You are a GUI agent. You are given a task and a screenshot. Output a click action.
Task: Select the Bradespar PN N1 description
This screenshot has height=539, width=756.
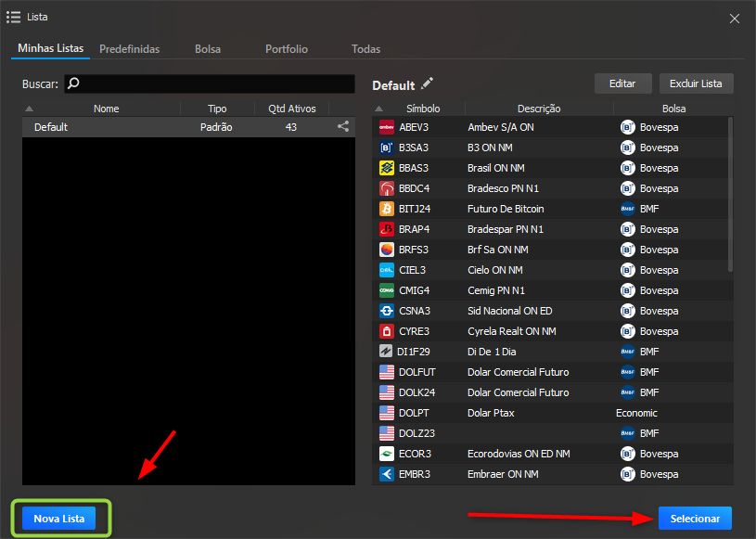506,229
